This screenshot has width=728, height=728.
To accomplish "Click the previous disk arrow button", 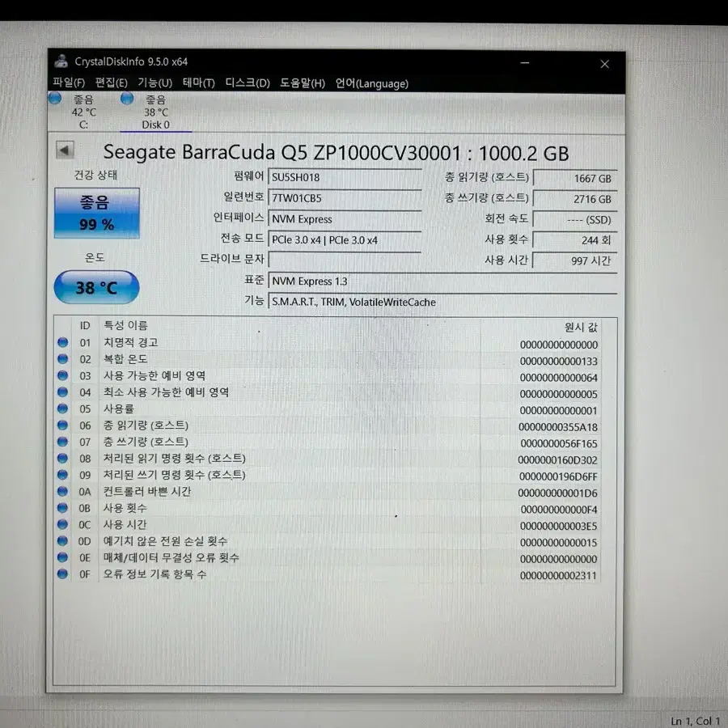I will point(65,150).
